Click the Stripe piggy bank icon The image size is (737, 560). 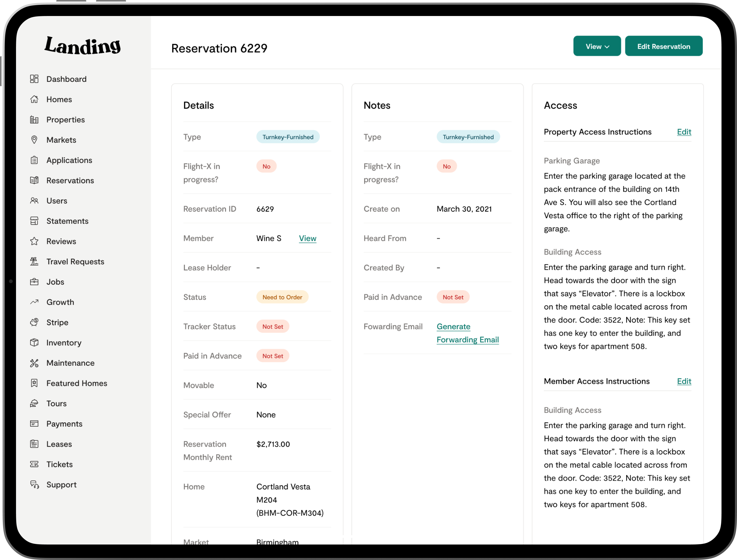pyautogui.click(x=34, y=322)
